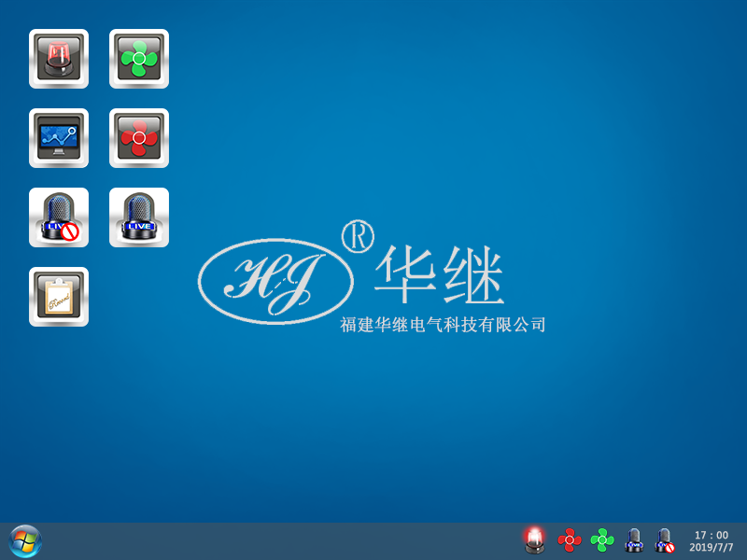Click the green fan icon in taskbar
The width and height of the screenshot is (747, 560).
602,540
